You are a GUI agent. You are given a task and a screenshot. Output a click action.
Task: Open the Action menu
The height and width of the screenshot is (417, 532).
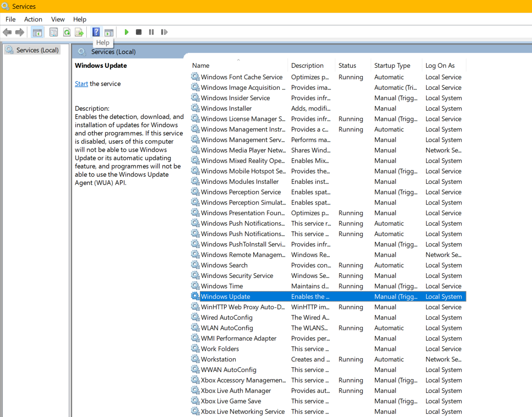point(33,19)
